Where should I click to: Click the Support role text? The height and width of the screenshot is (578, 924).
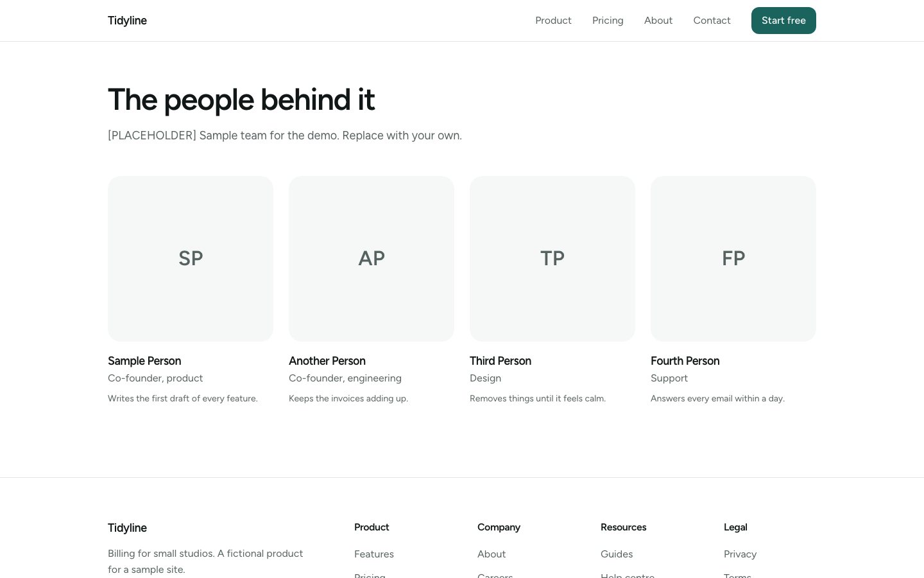click(x=669, y=378)
